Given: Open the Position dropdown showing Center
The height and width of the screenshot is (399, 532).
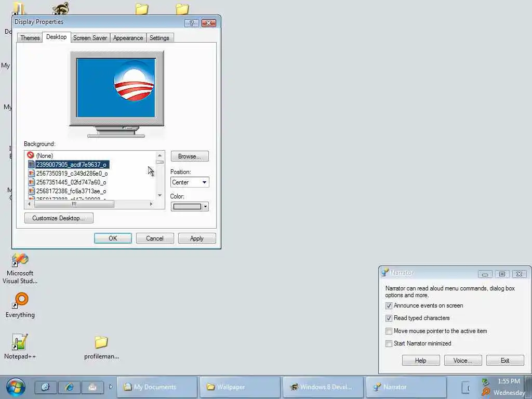Looking at the screenshot, I should coord(190,182).
